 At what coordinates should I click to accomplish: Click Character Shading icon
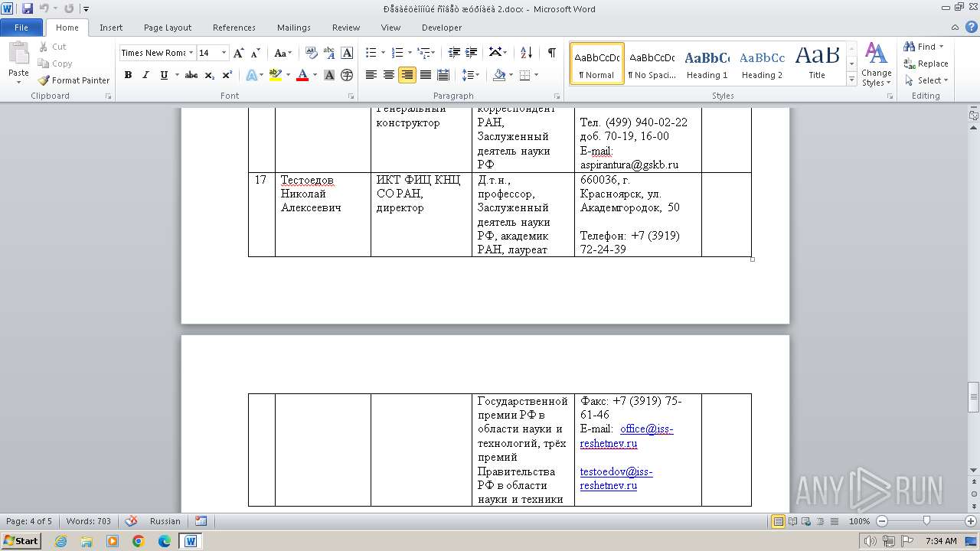329,75
